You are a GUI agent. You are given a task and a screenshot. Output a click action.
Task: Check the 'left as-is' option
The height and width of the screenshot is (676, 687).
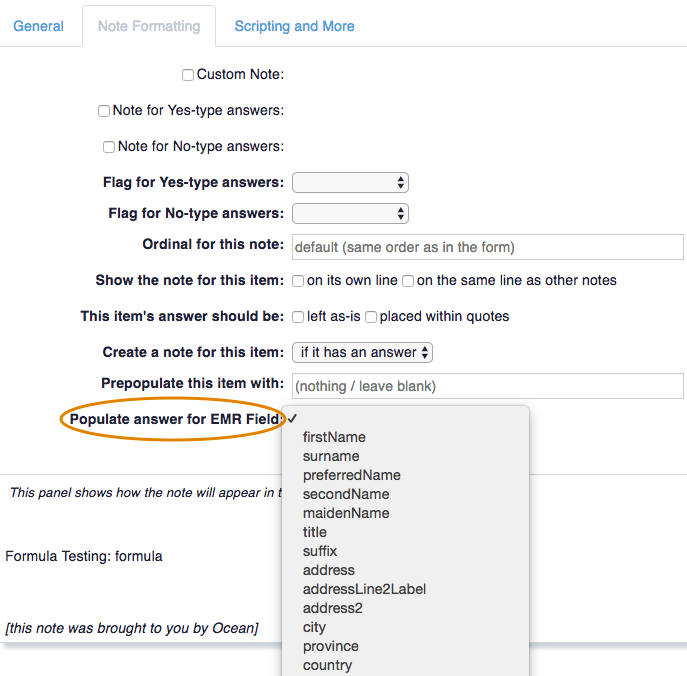[x=298, y=317]
